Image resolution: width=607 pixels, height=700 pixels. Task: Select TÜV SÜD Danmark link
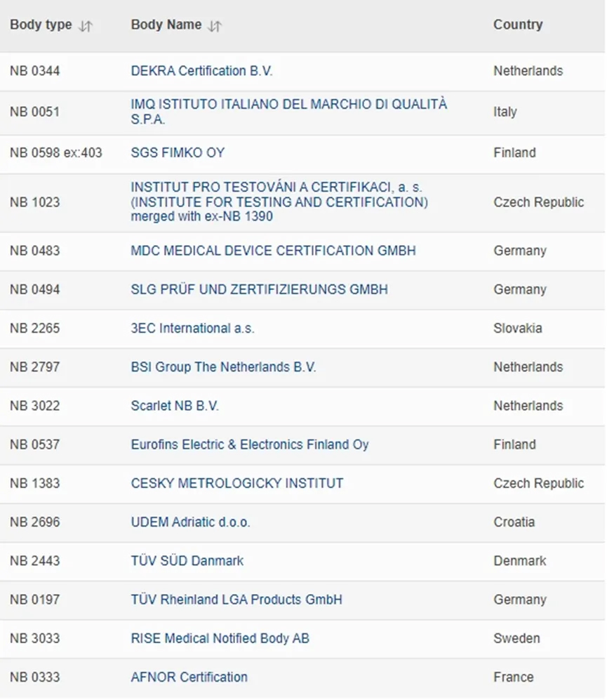tap(187, 561)
